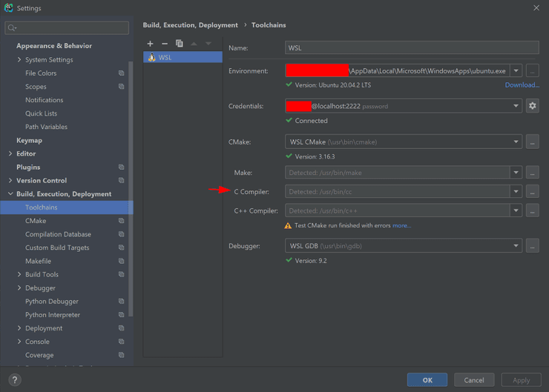Open the Debugger WSL GDB dropdown
The width and height of the screenshot is (549, 392).
516,246
